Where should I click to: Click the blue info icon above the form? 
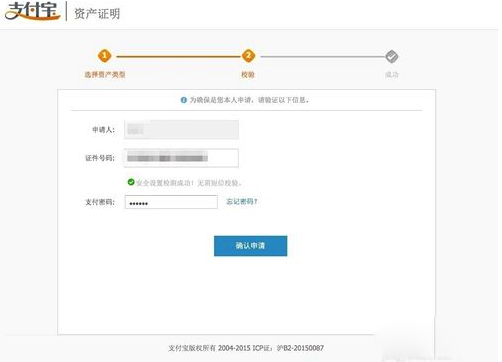(x=184, y=100)
